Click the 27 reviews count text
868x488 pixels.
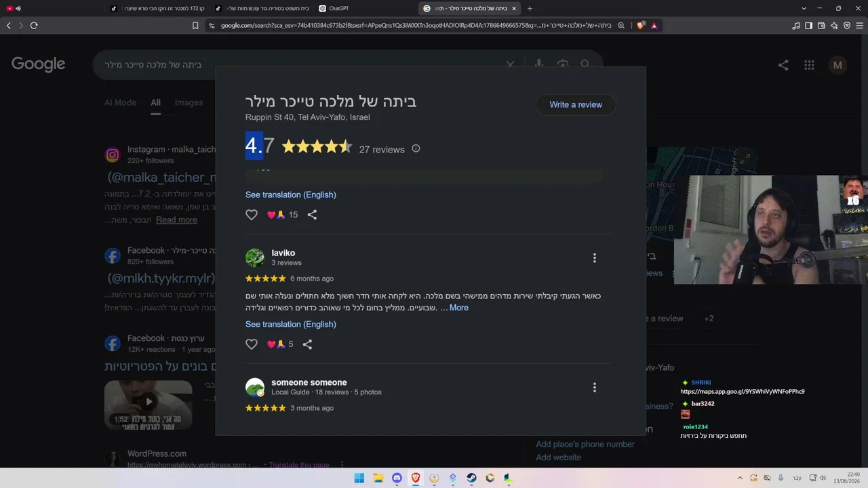[382, 149]
